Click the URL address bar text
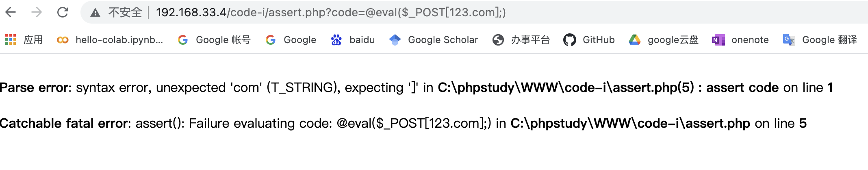 click(330, 13)
